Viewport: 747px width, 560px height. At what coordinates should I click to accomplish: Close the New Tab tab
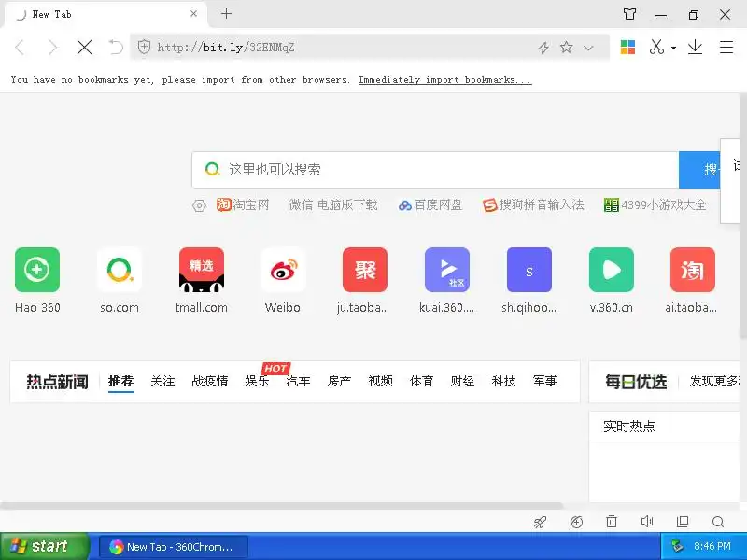click(193, 14)
